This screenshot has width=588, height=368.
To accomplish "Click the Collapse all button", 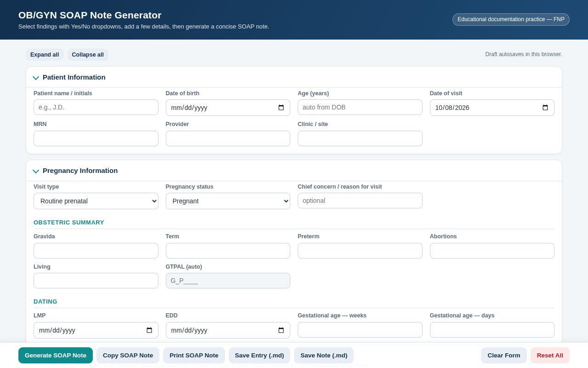I will pyautogui.click(x=88, y=55).
